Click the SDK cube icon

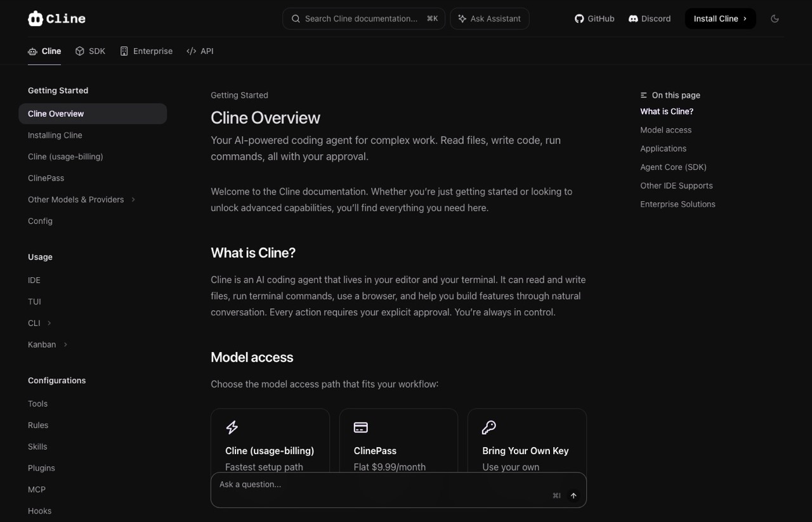point(79,51)
